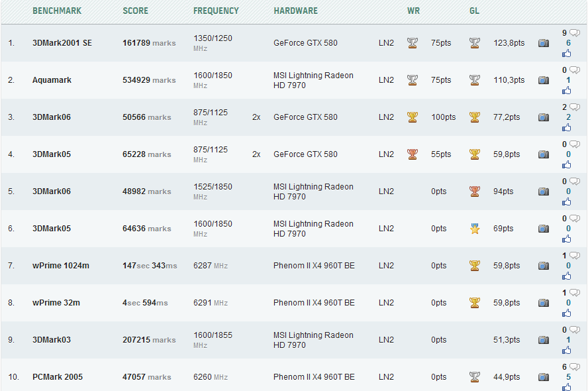Click GL silver trophy in PCMark 2005 row

point(475,377)
